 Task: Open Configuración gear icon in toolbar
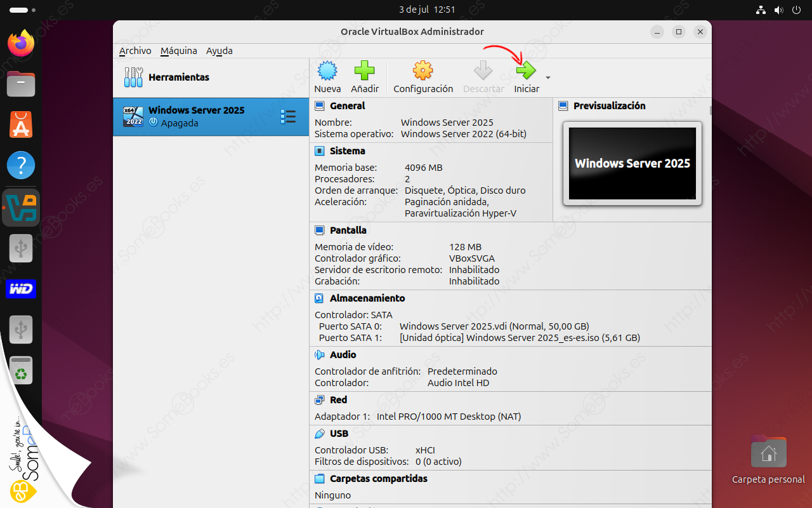(422, 71)
